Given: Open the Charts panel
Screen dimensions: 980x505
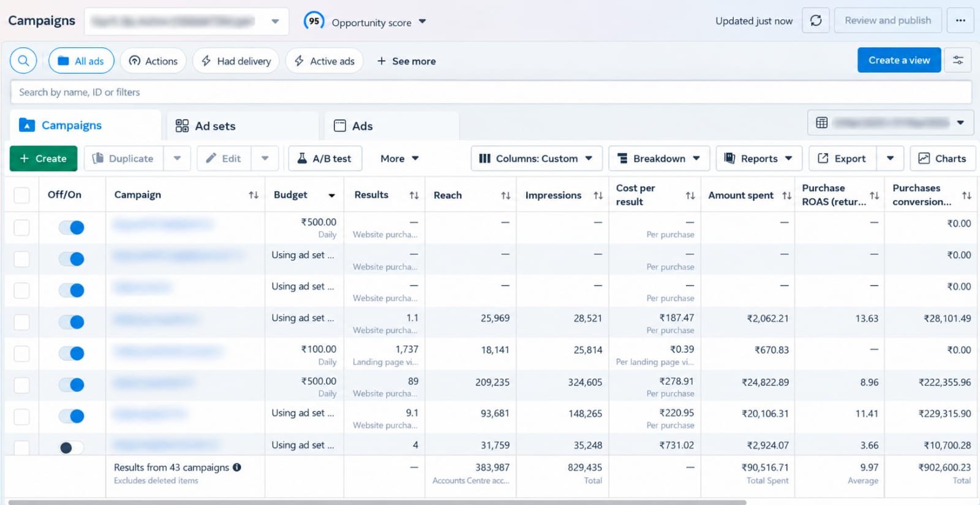Looking at the screenshot, I should coord(942,158).
